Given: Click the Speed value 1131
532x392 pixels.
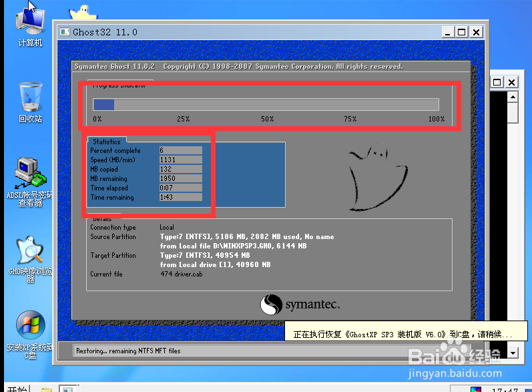Looking at the screenshot, I should click(x=181, y=160).
